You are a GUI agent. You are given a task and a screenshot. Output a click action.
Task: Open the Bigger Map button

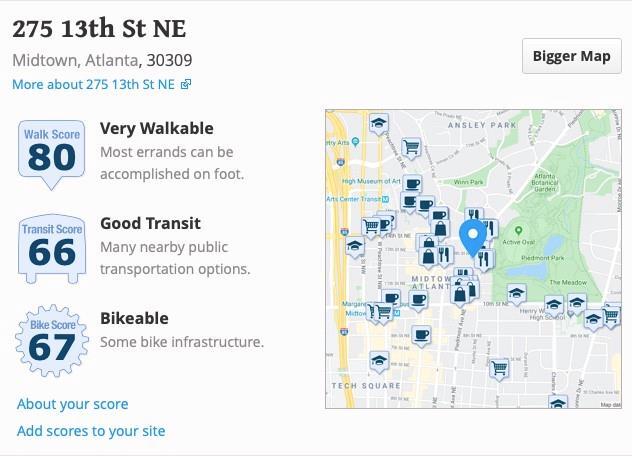coord(572,56)
